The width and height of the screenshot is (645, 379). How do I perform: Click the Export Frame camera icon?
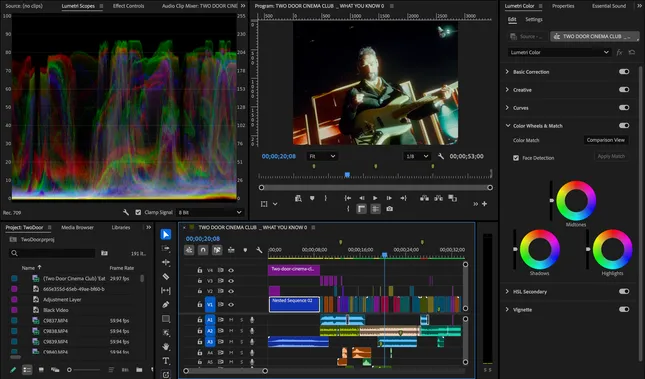389,209
